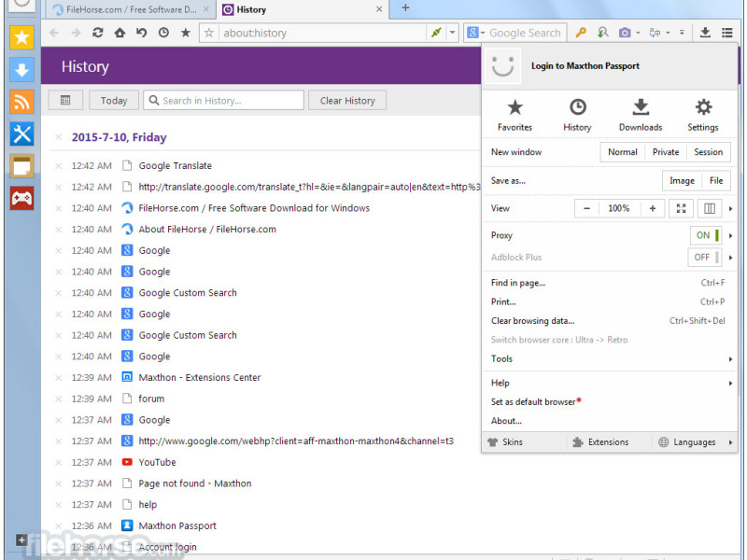Screen dimensions: 747x560
Task: Take a snapshot with camera icon
Action: click(x=624, y=33)
